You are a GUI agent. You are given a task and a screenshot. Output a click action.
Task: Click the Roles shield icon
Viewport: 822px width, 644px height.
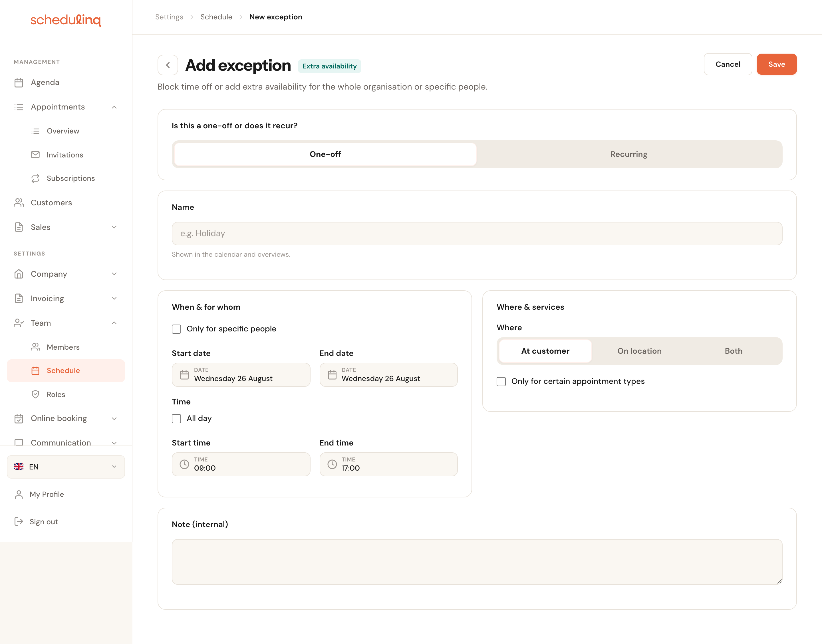tap(35, 394)
